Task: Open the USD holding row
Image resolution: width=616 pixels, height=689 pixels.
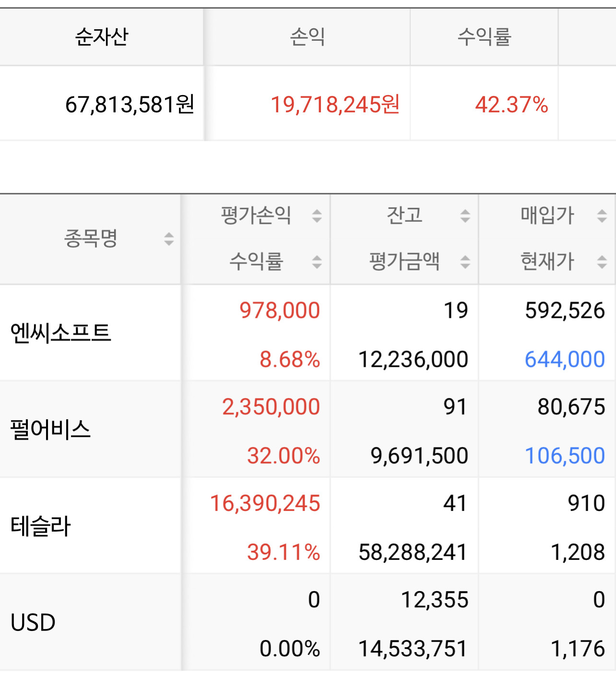Action: click(x=308, y=622)
